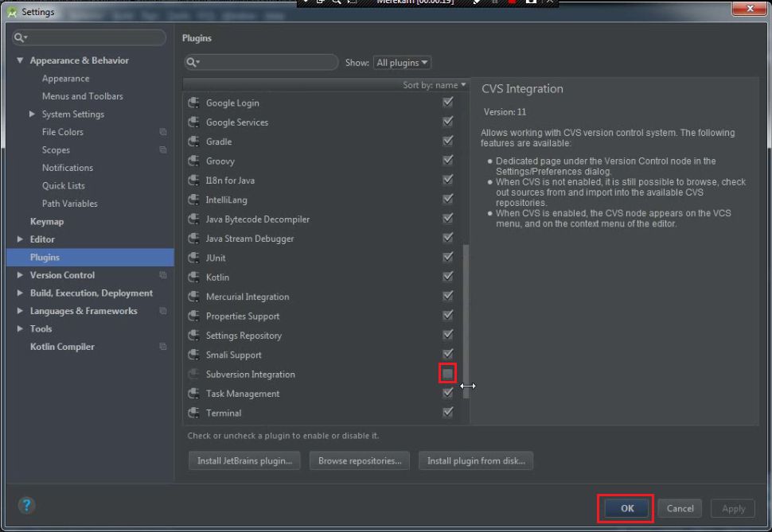The width and height of the screenshot is (772, 532).
Task: Confirm with the OK button
Action: pyautogui.click(x=627, y=508)
